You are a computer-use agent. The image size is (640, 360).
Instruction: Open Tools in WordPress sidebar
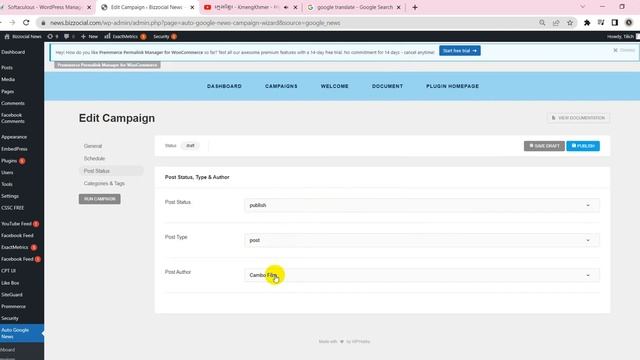click(x=7, y=184)
